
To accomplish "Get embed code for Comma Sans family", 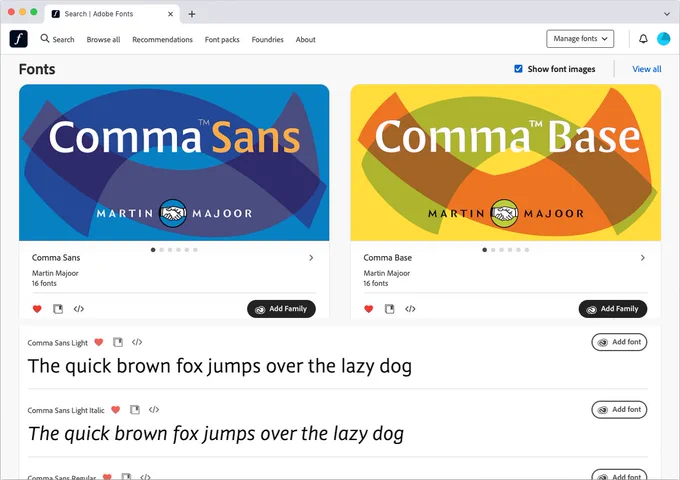I will click(x=78, y=309).
